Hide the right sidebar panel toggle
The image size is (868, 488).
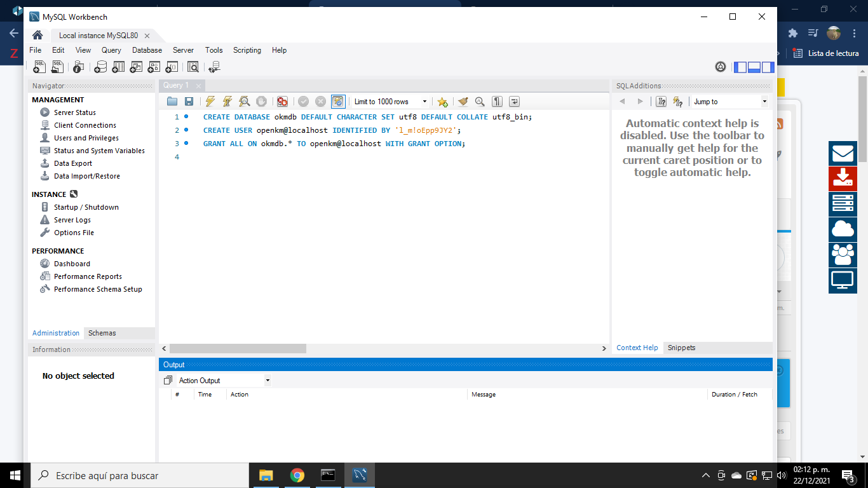(x=768, y=67)
